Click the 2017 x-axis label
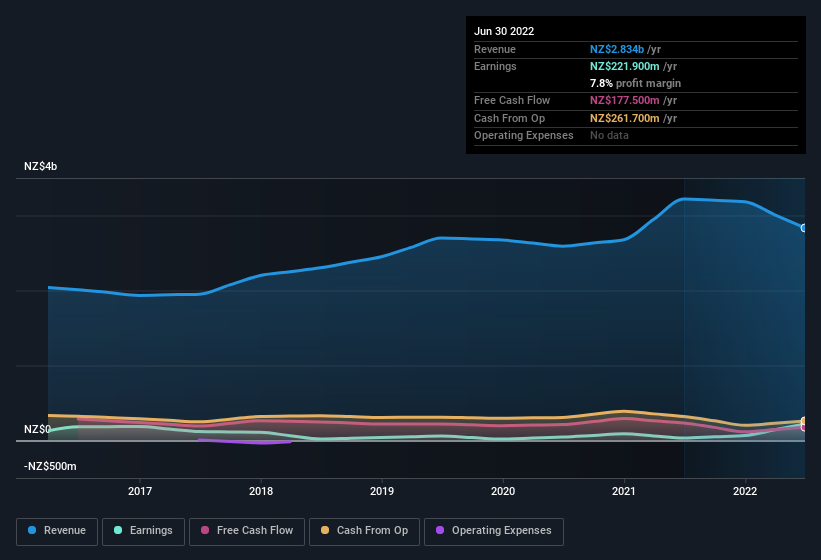This screenshot has height=560, width=821. (140, 491)
